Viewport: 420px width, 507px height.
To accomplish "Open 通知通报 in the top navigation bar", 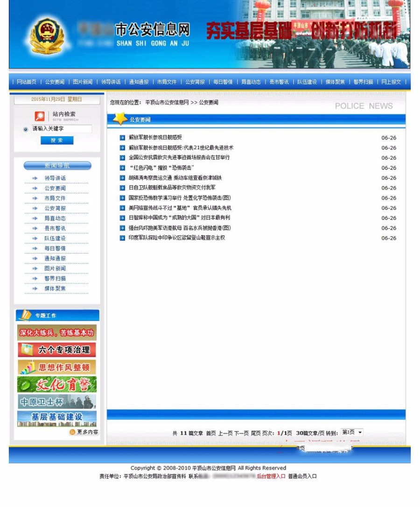I will pos(139,82).
